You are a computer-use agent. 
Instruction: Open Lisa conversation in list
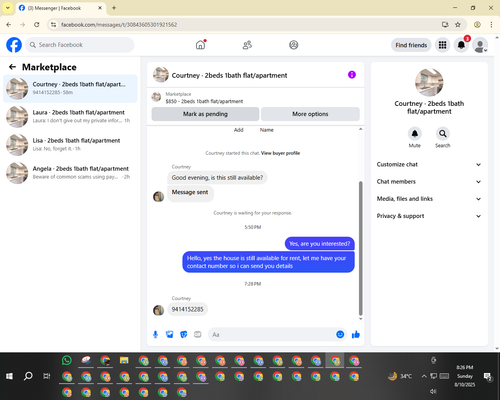[x=70, y=145]
